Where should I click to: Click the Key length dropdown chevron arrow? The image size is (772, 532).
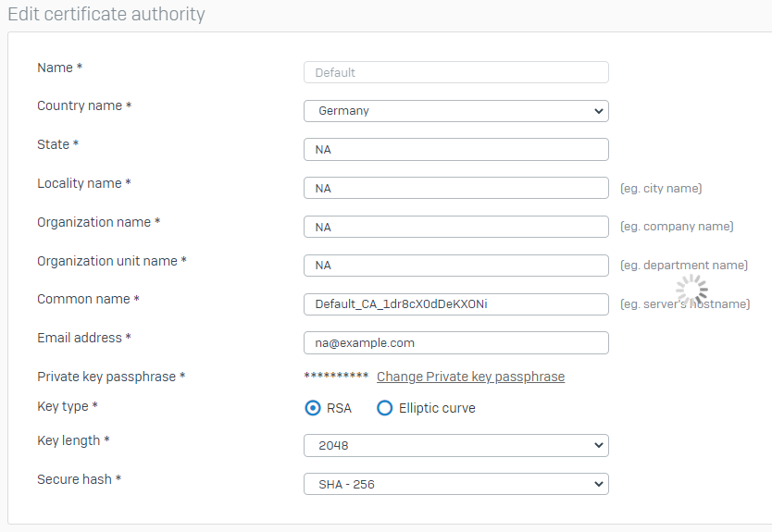point(598,445)
